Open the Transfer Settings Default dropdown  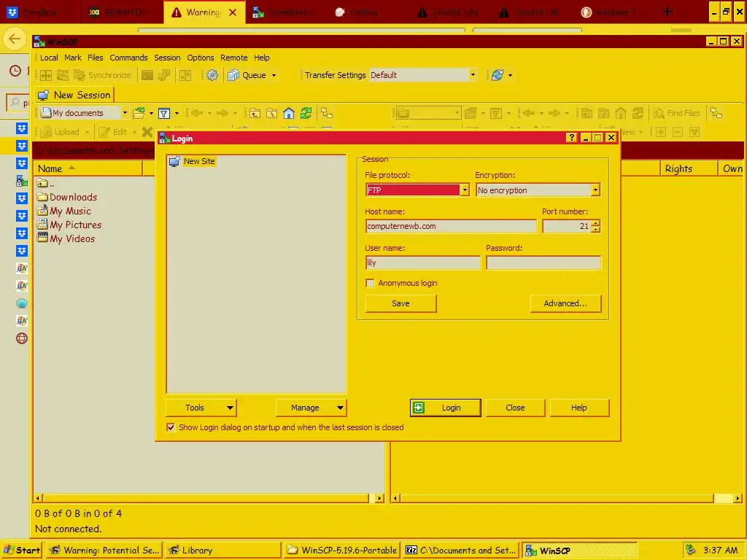473,75
